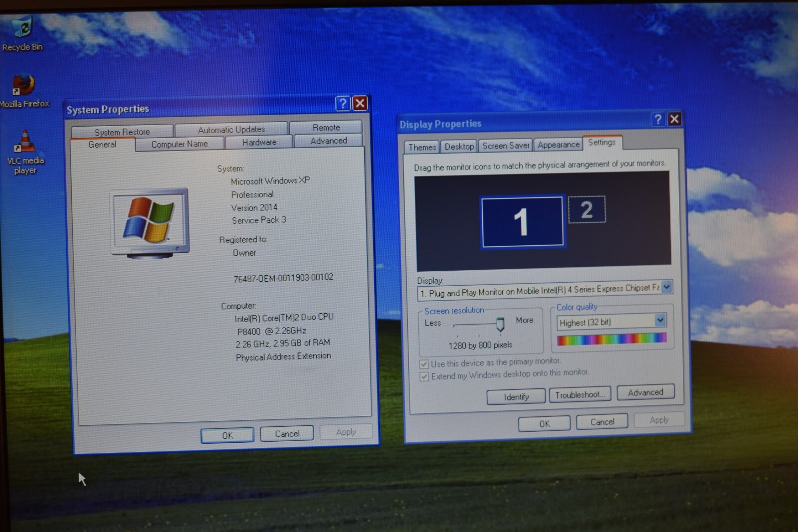Click the Screen resolution slider handle
The height and width of the screenshot is (532, 798).
pyautogui.click(x=500, y=324)
